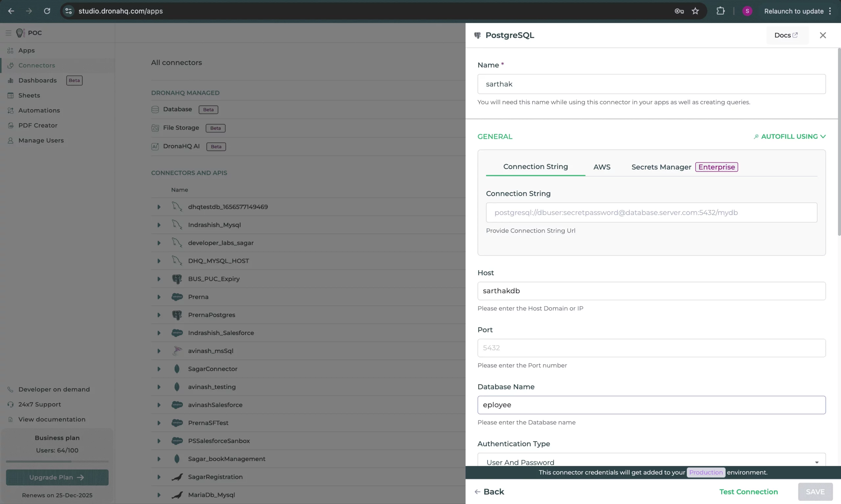Click Test Connection

click(748, 492)
